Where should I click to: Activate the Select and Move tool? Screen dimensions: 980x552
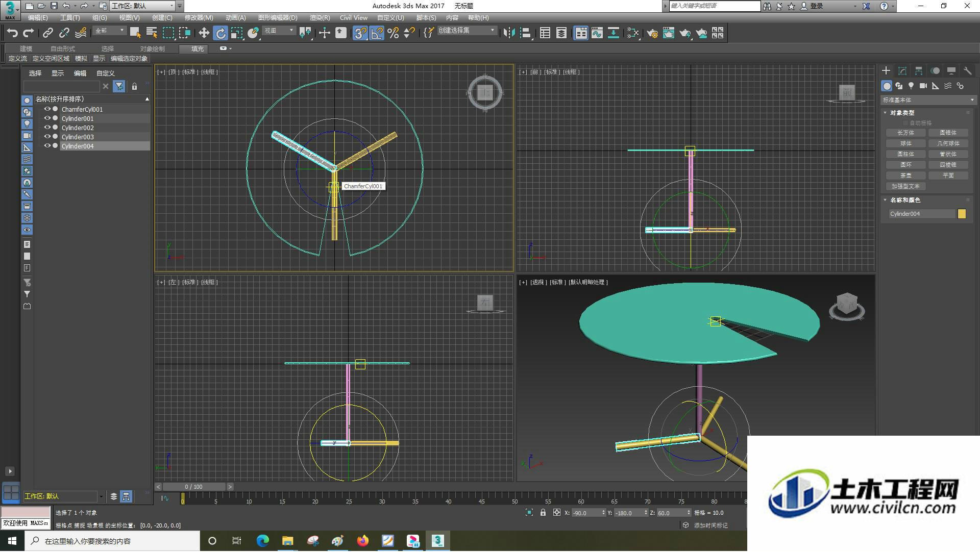click(204, 33)
